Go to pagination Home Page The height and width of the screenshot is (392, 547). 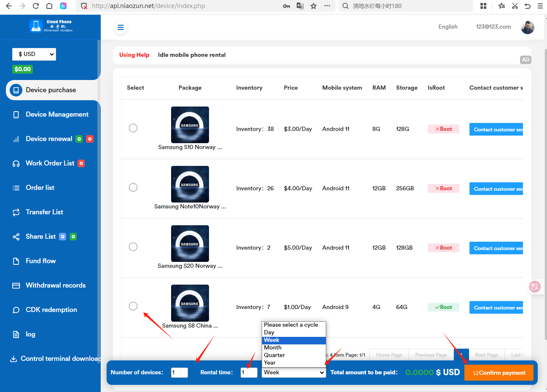click(x=389, y=355)
